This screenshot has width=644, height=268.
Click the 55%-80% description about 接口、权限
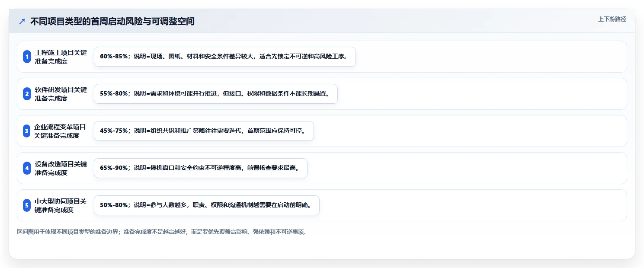(x=216, y=94)
